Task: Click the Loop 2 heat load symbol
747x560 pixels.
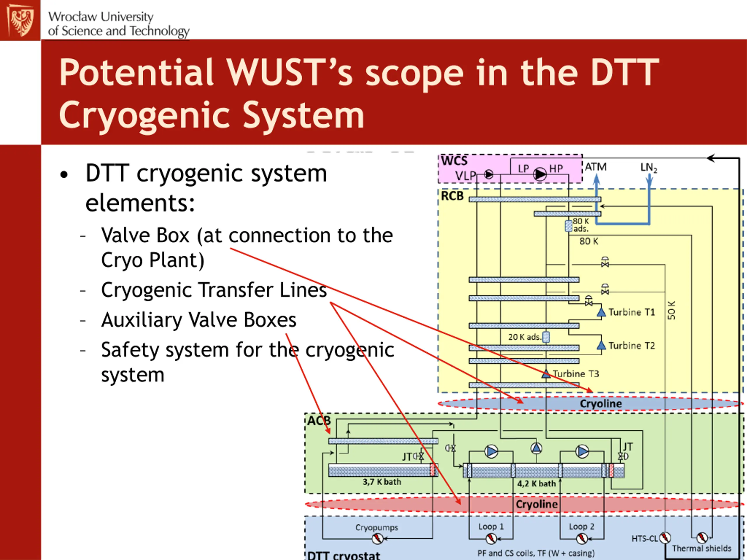Action: coord(582,539)
